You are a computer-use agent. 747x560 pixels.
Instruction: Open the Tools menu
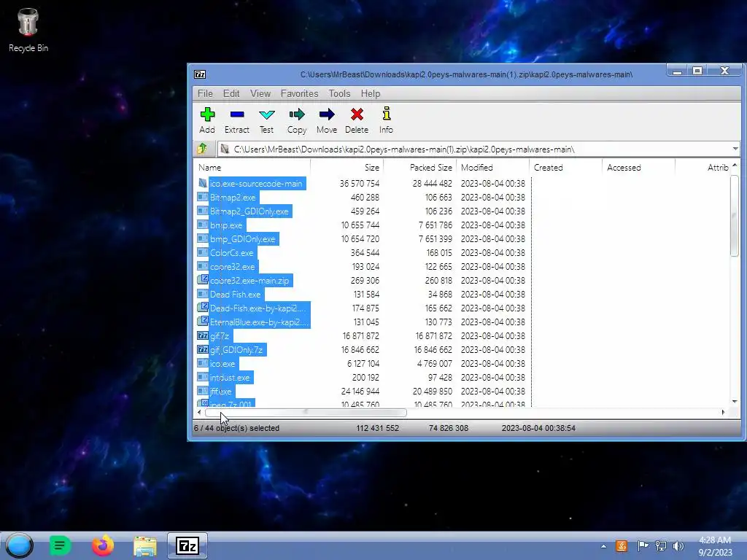[x=339, y=93]
